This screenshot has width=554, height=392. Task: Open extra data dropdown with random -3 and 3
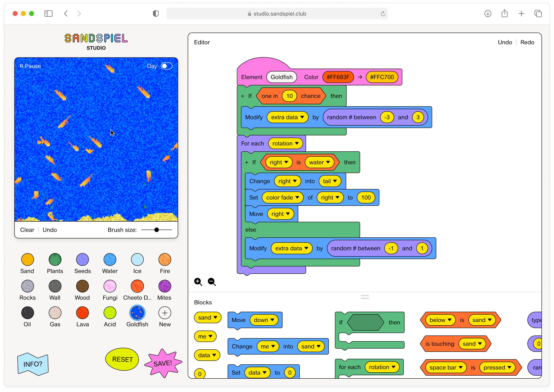287,117
